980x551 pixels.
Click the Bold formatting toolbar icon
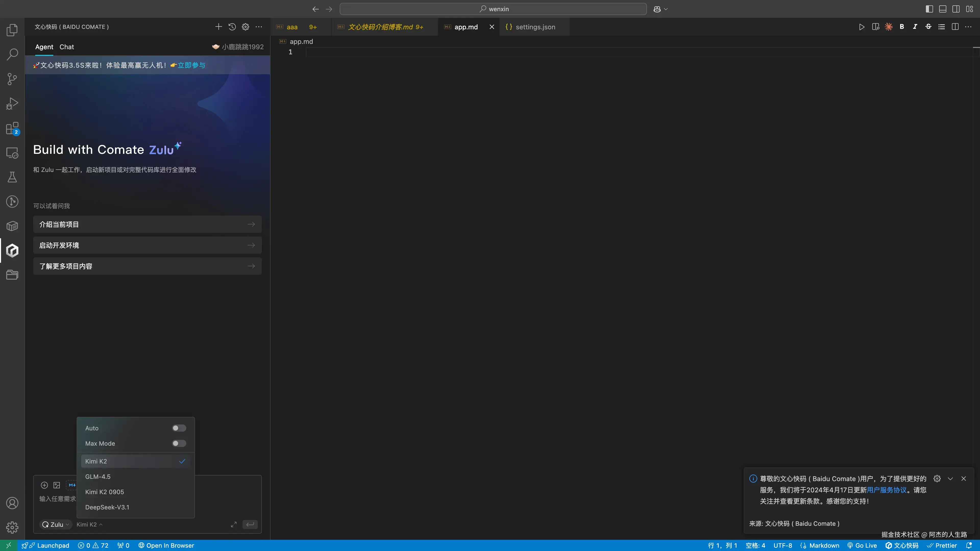point(902,27)
